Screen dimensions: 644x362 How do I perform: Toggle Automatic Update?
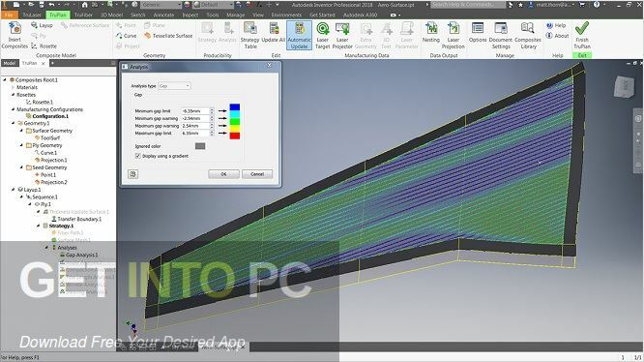coord(299,36)
